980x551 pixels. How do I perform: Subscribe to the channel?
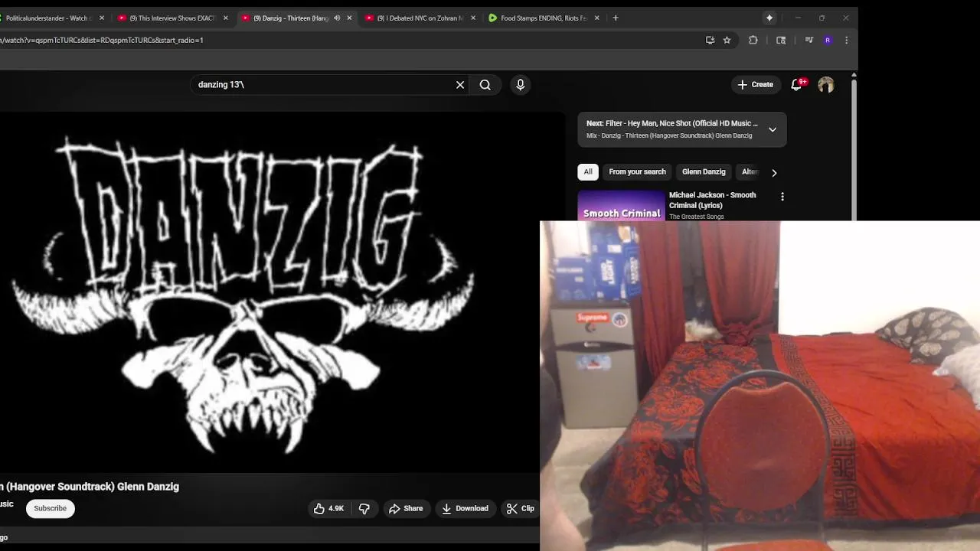tap(50, 508)
